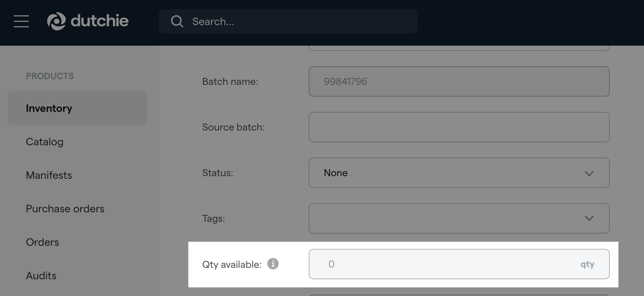Viewport: 644px width, 296px height.
Task: Select Inventory in the sidebar
Action: point(49,108)
